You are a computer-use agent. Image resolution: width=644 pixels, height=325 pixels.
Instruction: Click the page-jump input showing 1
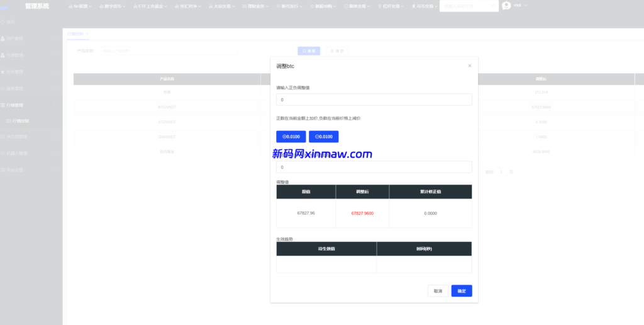(x=501, y=172)
